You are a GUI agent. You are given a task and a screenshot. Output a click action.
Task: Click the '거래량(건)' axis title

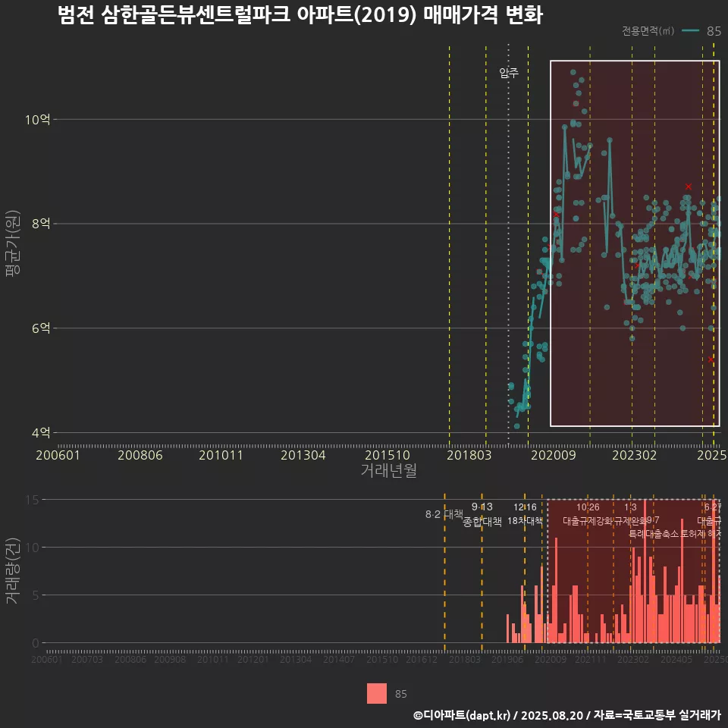13,570
